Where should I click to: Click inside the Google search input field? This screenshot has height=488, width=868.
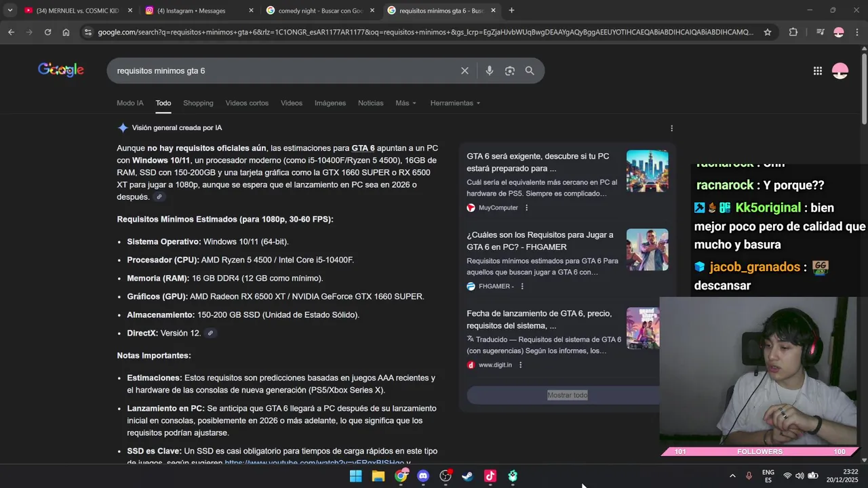[285, 70]
